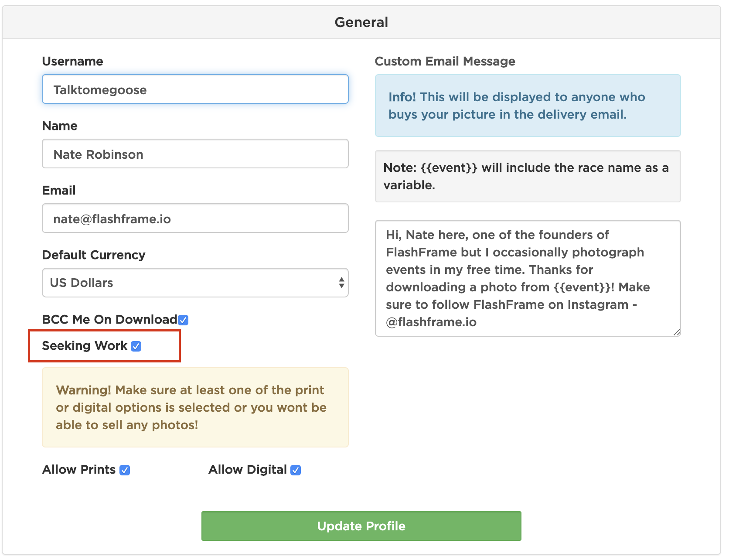The image size is (729, 560).
Task: Click the blue Info alert box
Action: (x=527, y=106)
